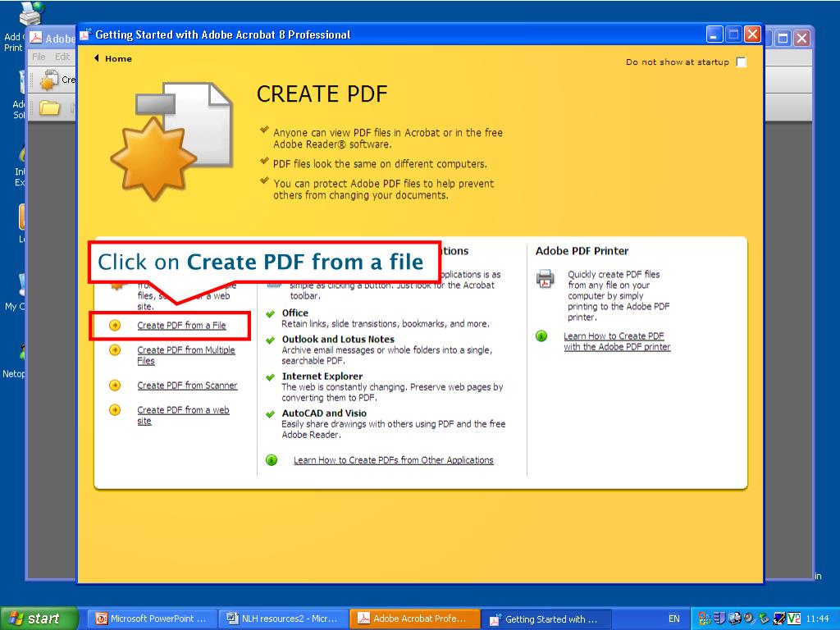Viewport: 840px width, 630px height.
Task: Click the system tray clock 11:44
Action: pyautogui.click(x=817, y=619)
